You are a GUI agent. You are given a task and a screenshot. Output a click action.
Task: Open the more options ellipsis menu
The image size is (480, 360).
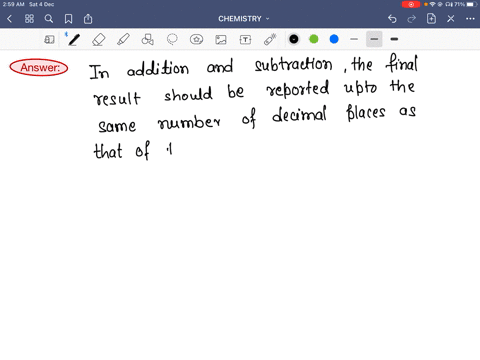(470, 19)
